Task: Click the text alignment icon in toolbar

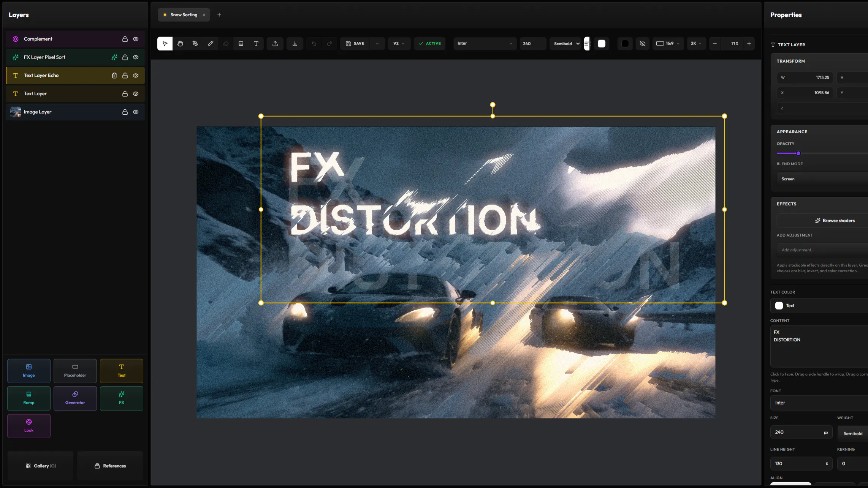Action: click(587, 44)
